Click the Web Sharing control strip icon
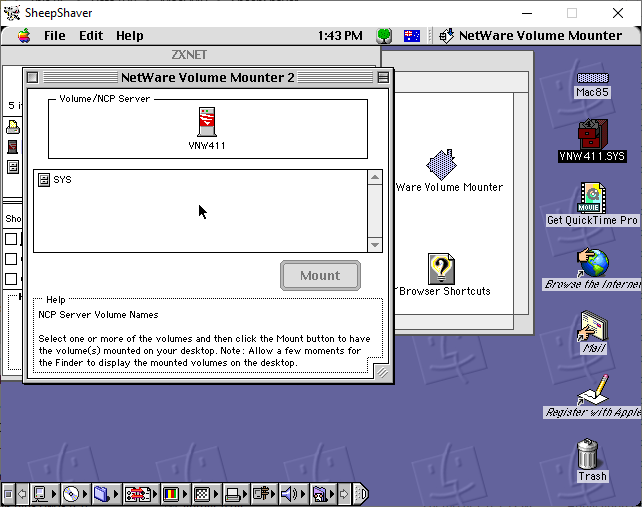 pyautogui.click(x=320, y=494)
